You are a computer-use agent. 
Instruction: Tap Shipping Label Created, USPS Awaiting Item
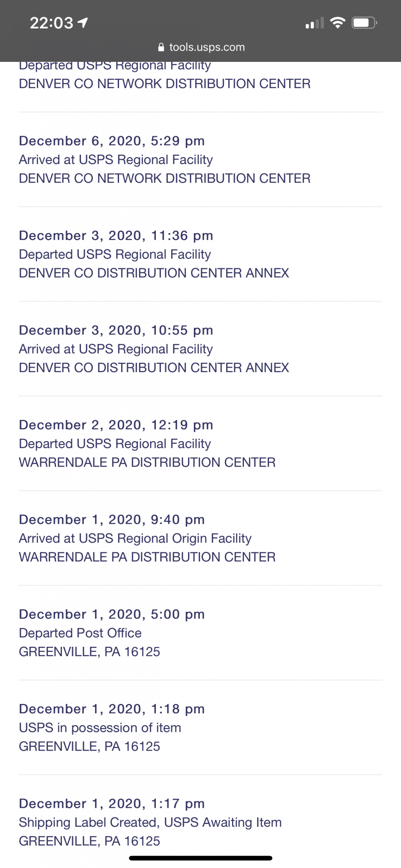(150, 822)
